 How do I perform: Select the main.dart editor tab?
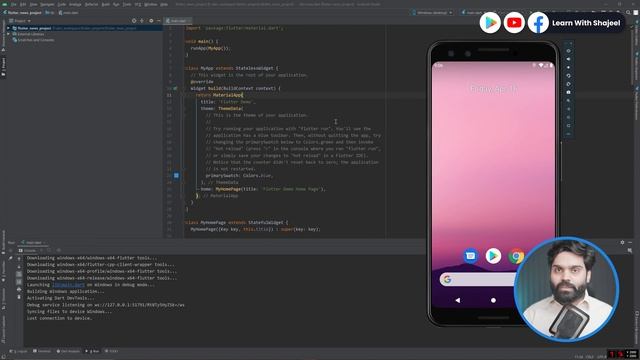(x=178, y=21)
